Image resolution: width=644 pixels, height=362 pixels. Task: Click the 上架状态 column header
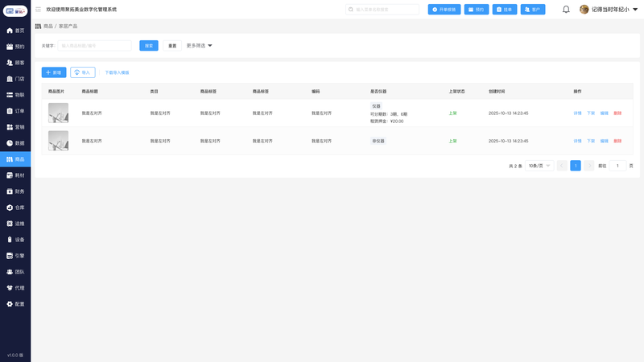456,92
